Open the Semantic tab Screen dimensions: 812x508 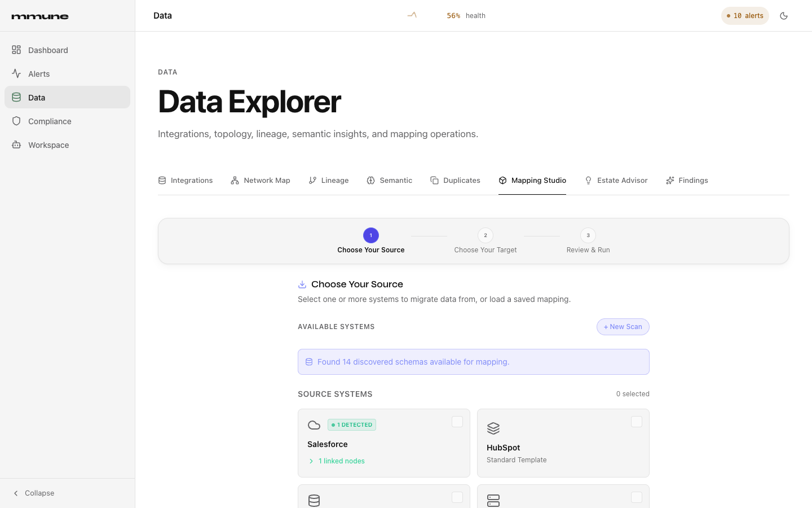coord(390,181)
